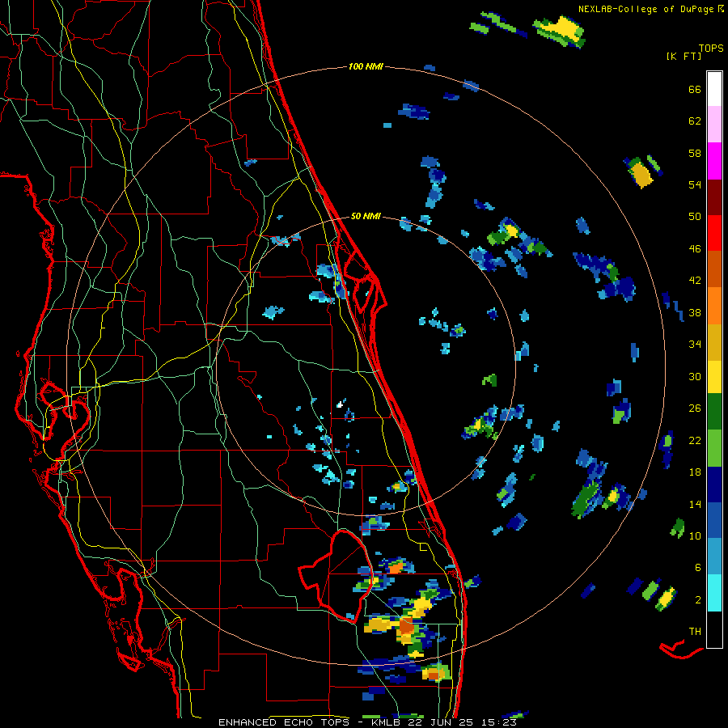This screenshot has width=728, height=728.
Task: Click the 38 legend value
Action: [x=695, y=313]
